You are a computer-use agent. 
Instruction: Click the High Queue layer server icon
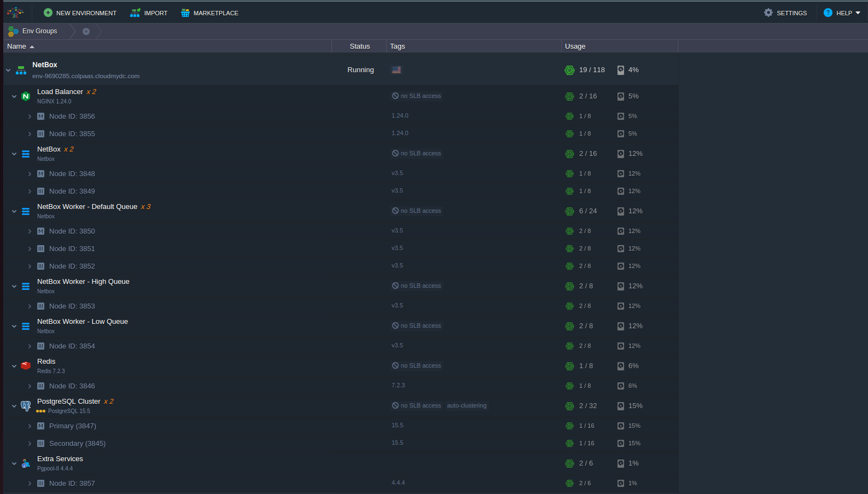click(26, 286)
